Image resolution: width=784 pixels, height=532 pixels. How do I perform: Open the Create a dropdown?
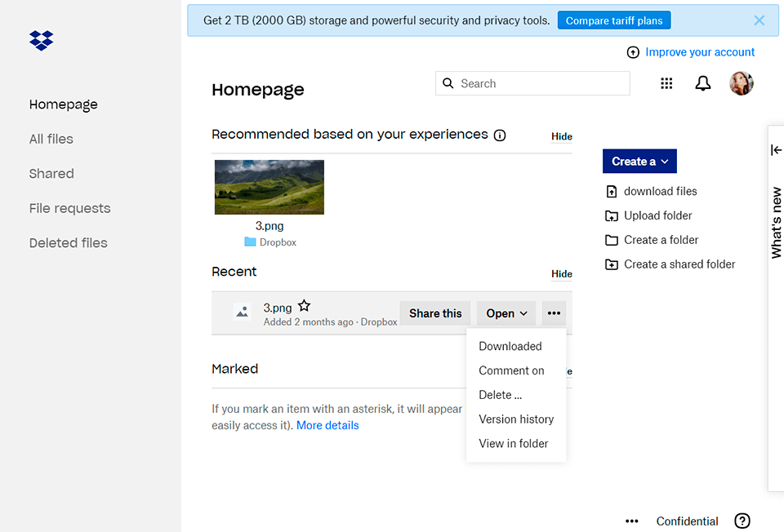click(639, 161)
